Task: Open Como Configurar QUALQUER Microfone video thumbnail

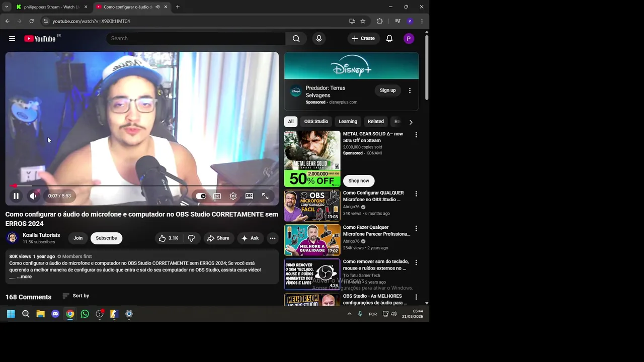Action: coord(312,206)
